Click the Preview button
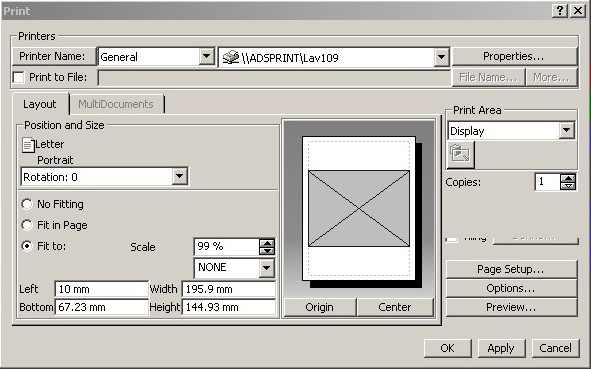591x369 pixels. click(x=511, y=307)
